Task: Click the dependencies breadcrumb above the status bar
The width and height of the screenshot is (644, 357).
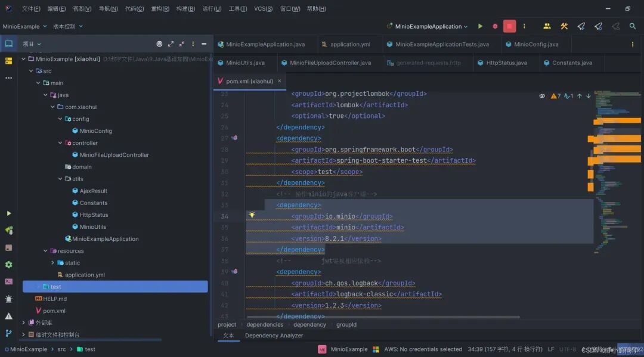Action: [x=264, y=324]
